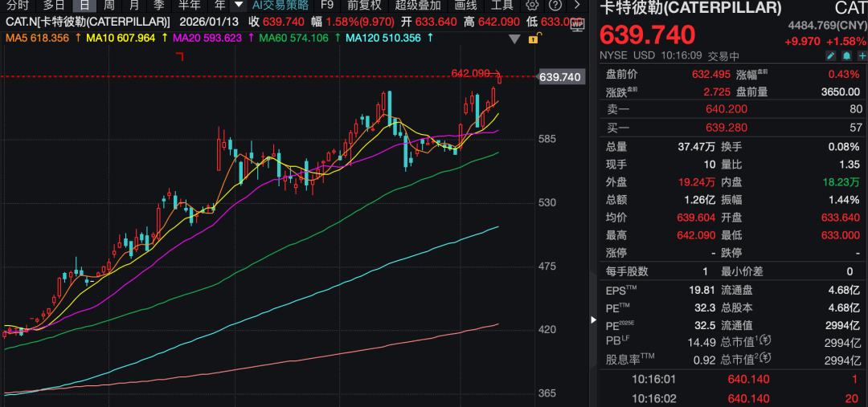Switch to 分时 intraday tab
868x407 pixels.
[x=17, y=4]
